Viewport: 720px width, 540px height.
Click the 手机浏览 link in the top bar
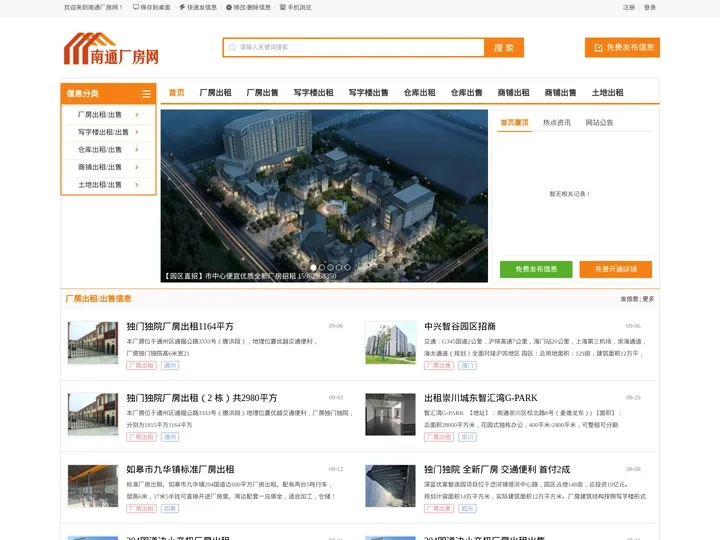click(x=295, y=7)
